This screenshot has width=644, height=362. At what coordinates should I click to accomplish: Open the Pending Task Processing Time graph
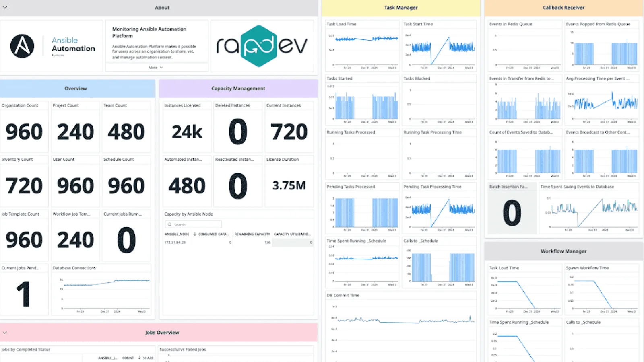(439, 212)
